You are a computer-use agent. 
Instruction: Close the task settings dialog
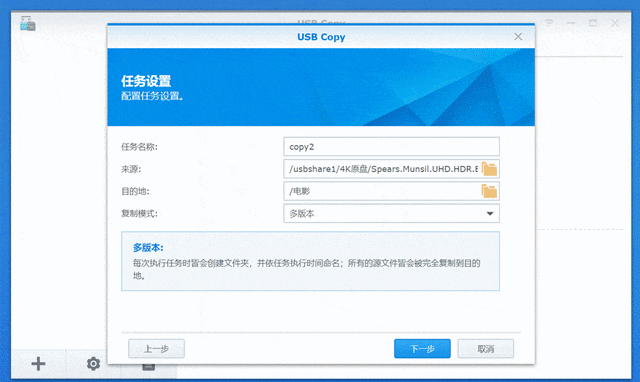(518, 36)
